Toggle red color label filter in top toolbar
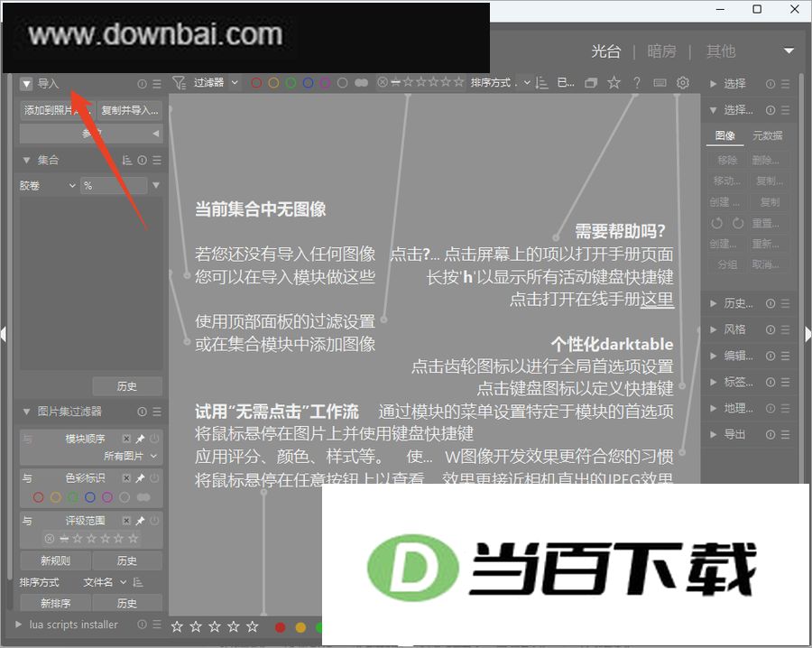 pos(256,83)
